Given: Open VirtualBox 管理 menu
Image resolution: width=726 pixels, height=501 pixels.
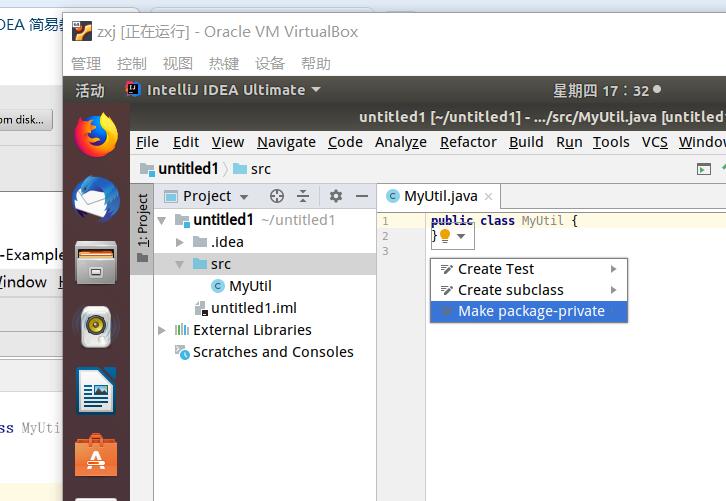Looking at the screenshot, I should point(86,63).
